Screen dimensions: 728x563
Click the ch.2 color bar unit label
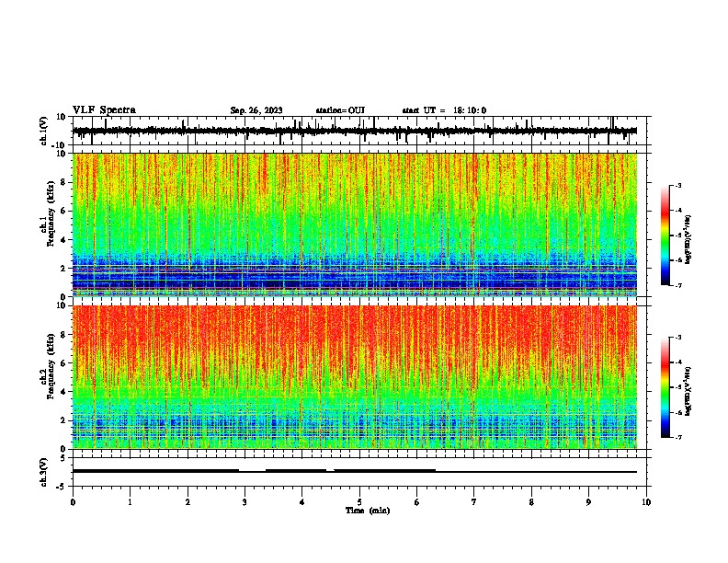click(x=688, y=391)
